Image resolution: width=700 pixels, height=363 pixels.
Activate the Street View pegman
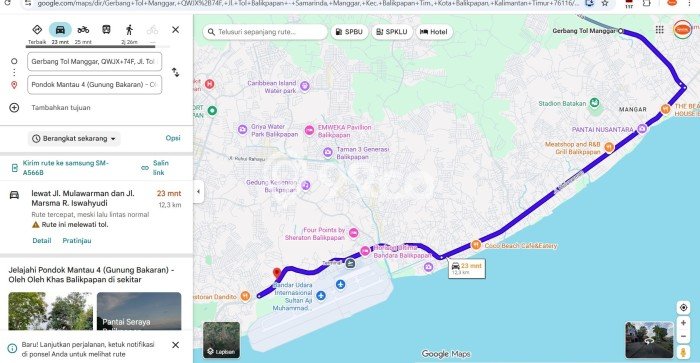pyautogui.click(x=683, y=352)
